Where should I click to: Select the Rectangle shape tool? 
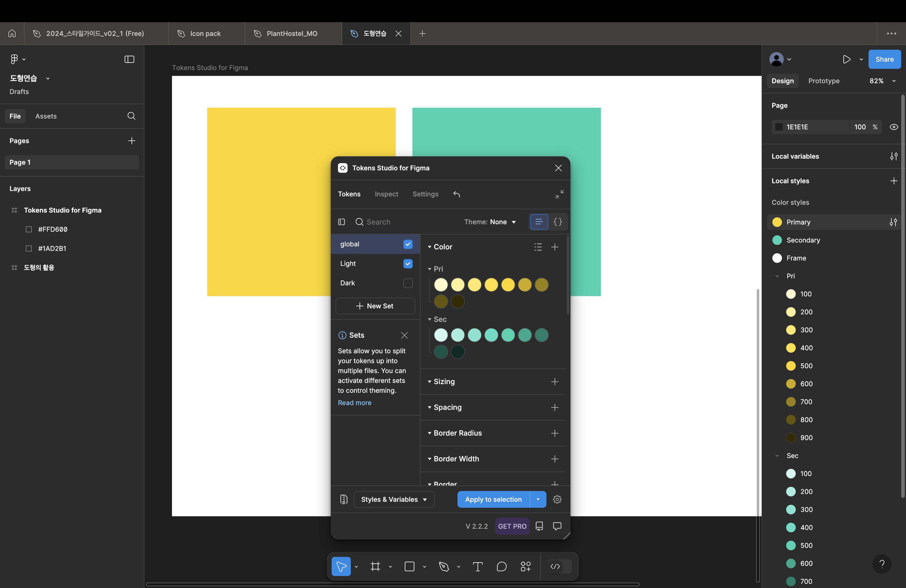[410, 567]
